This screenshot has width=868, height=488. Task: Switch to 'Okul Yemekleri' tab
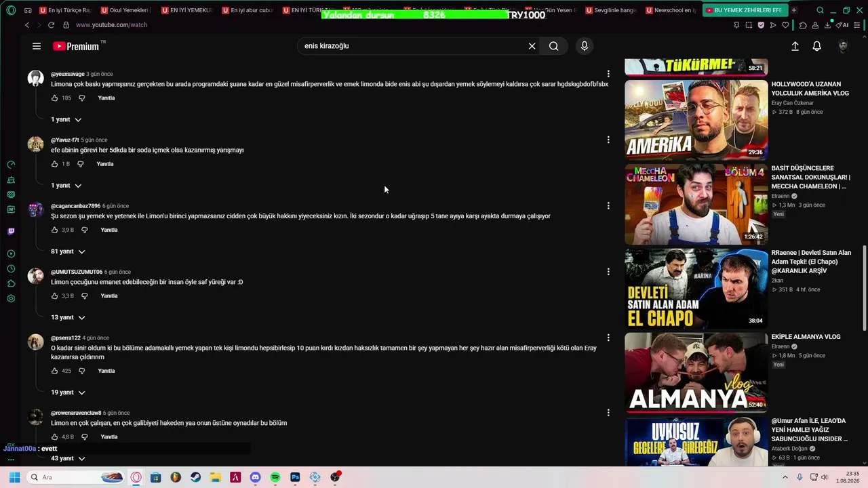[x=126, y=10]
